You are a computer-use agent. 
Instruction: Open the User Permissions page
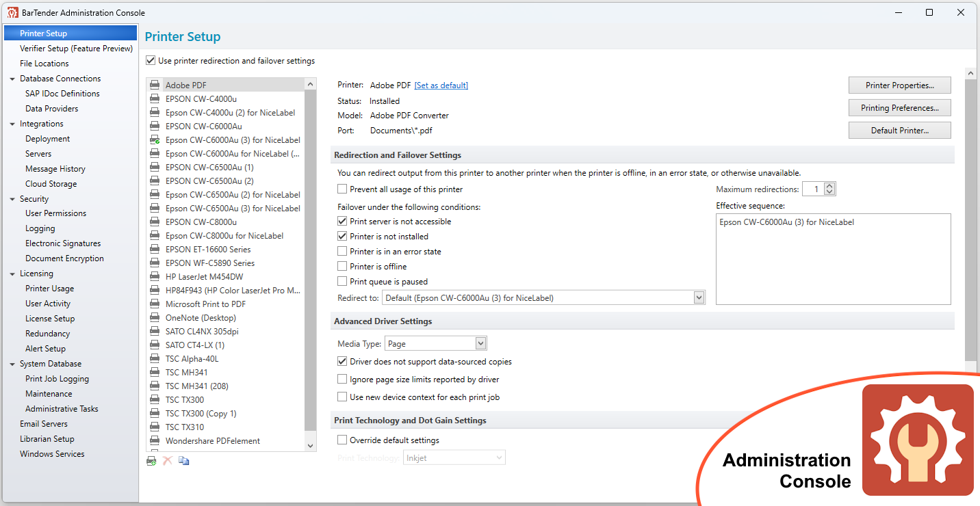tap(55, 213)
